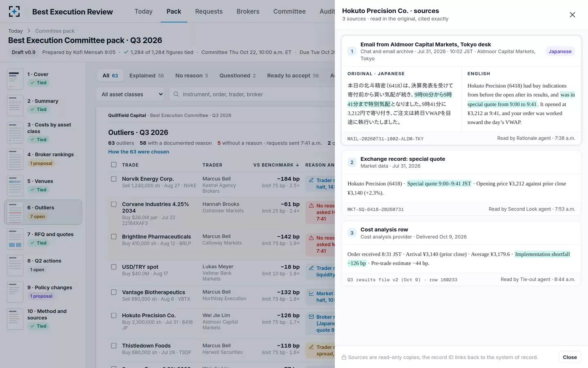Check the USD/TRY spot row checkbox
588x368 pixels.
coord(114,267)
